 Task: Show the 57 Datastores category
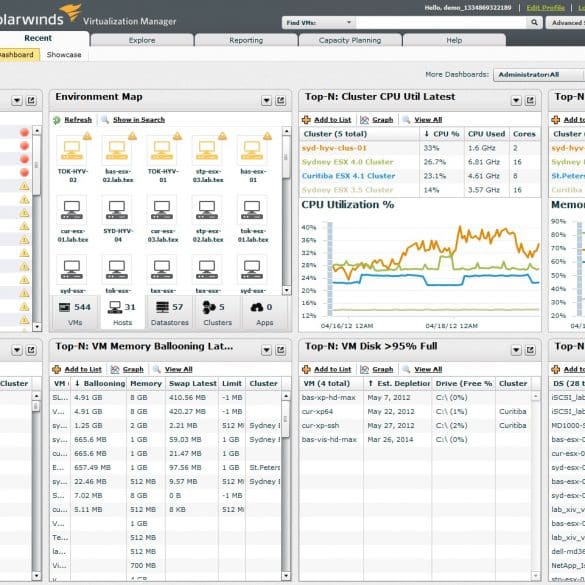(x=170, y=313)
